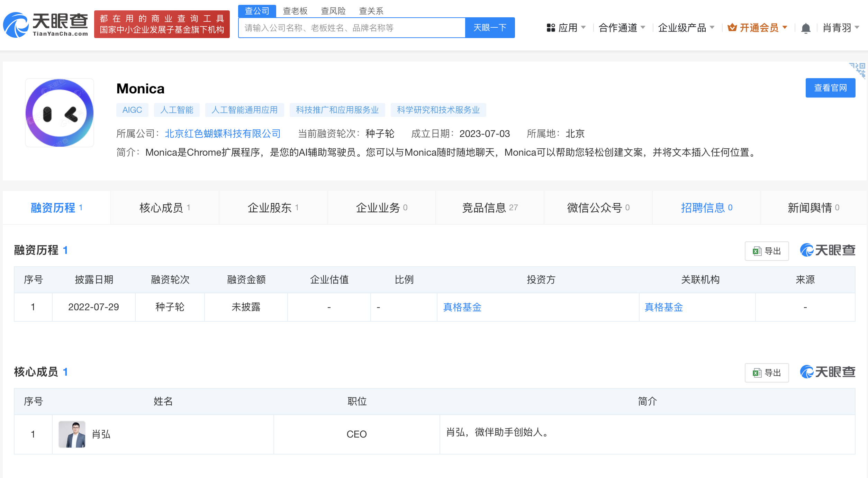Switch to the 企业业务 tab
The height and width of the screenshot is (478, 868).
(381, 208)
